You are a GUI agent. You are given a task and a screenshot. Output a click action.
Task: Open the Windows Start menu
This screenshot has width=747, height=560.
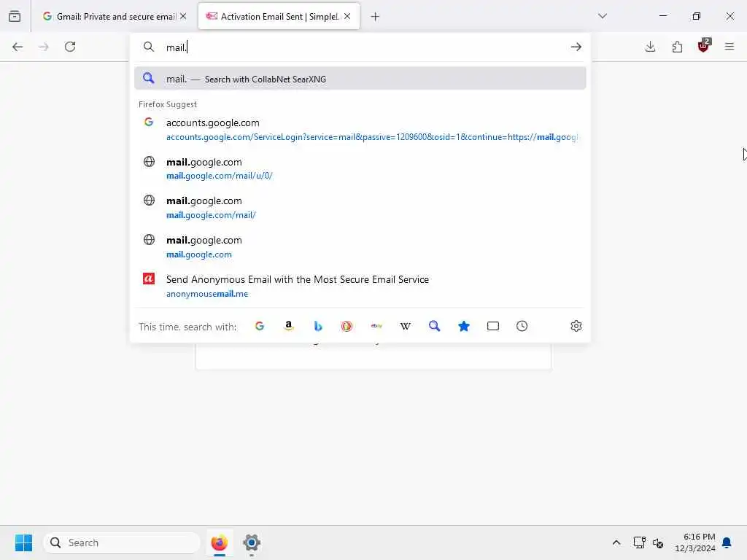(x=24, y=542)
